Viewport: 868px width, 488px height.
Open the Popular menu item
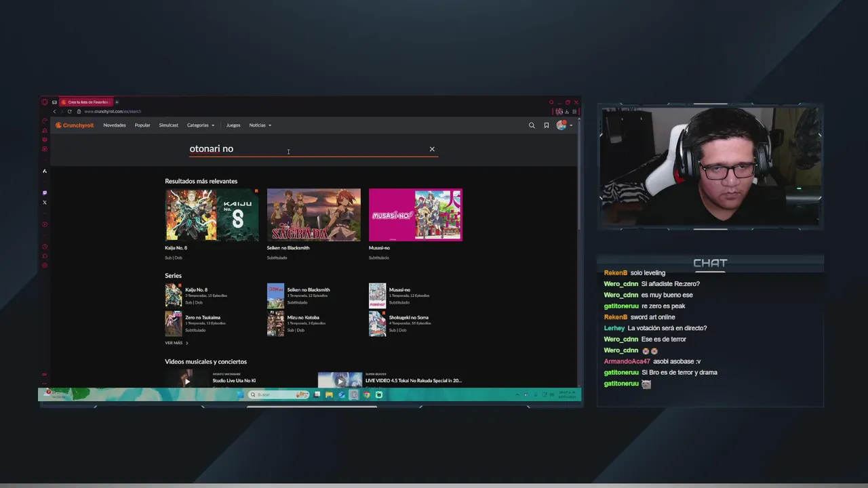click(142, 125)
